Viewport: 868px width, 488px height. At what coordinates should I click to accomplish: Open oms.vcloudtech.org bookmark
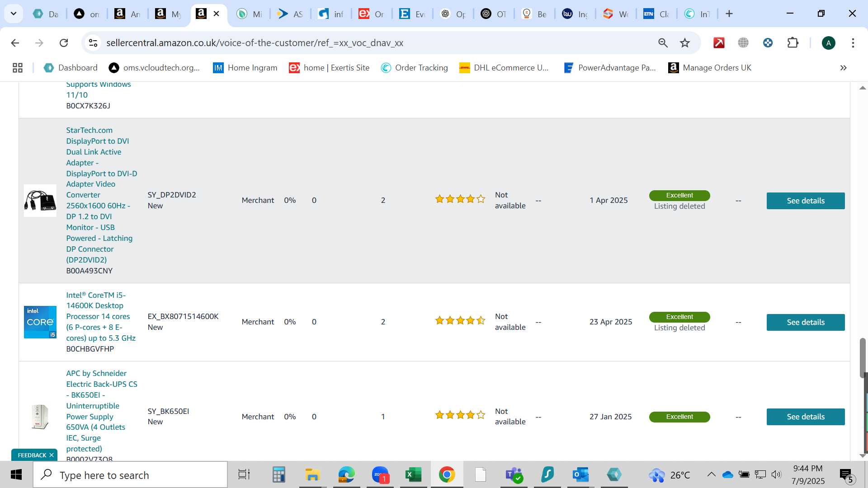[154, 68]
